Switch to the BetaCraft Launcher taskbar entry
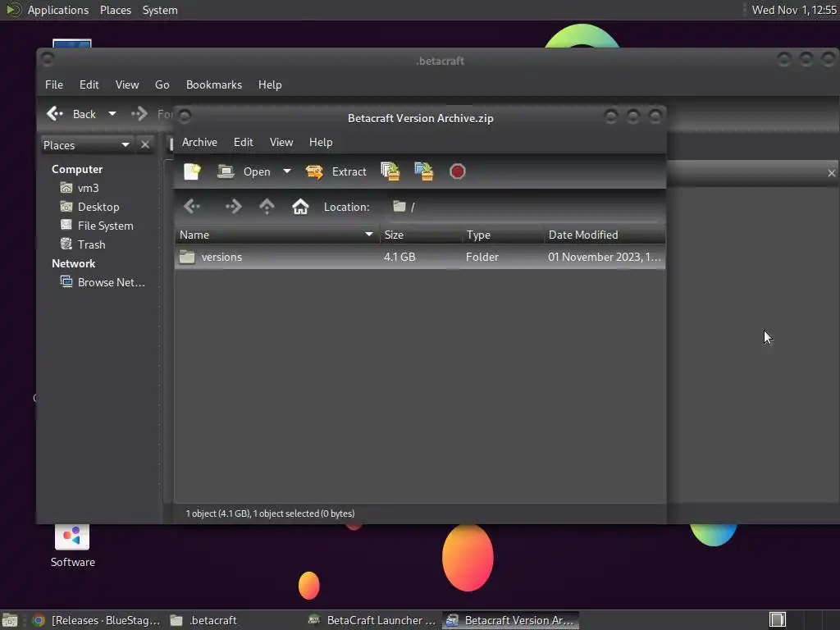Image resolution: width=840 pixels, height=630 pixels. click(x=372, y=620)
